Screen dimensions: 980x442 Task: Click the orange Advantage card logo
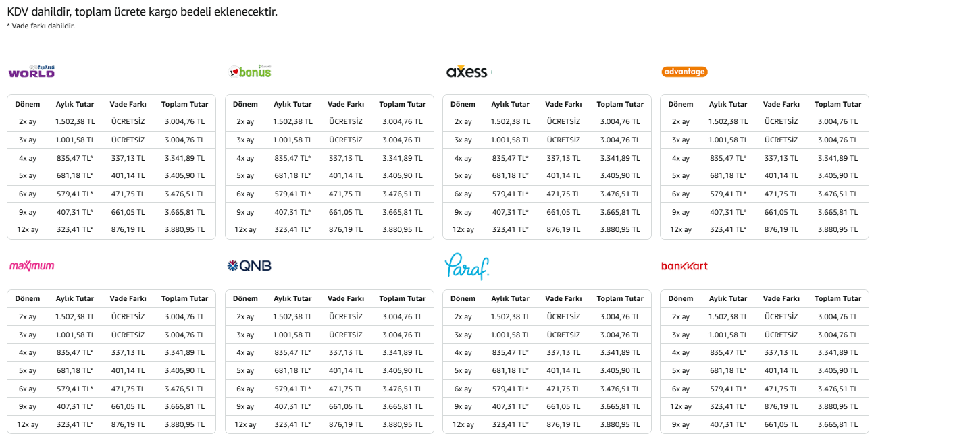point(684,72)
